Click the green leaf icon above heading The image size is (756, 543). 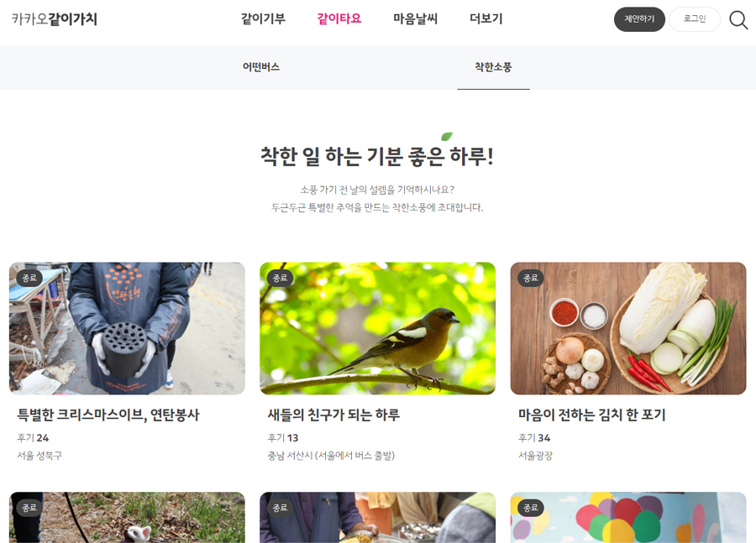point(447,136)
